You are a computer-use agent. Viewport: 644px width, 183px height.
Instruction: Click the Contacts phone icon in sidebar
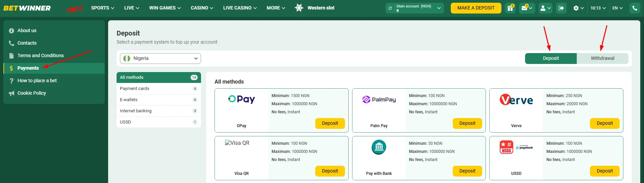click(11, 43)
